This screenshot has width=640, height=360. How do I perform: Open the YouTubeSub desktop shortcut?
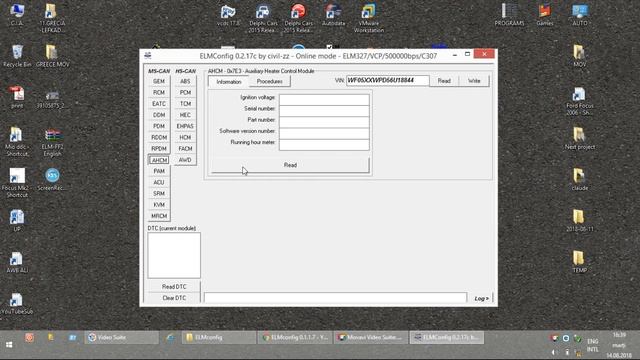click(17, 304)
